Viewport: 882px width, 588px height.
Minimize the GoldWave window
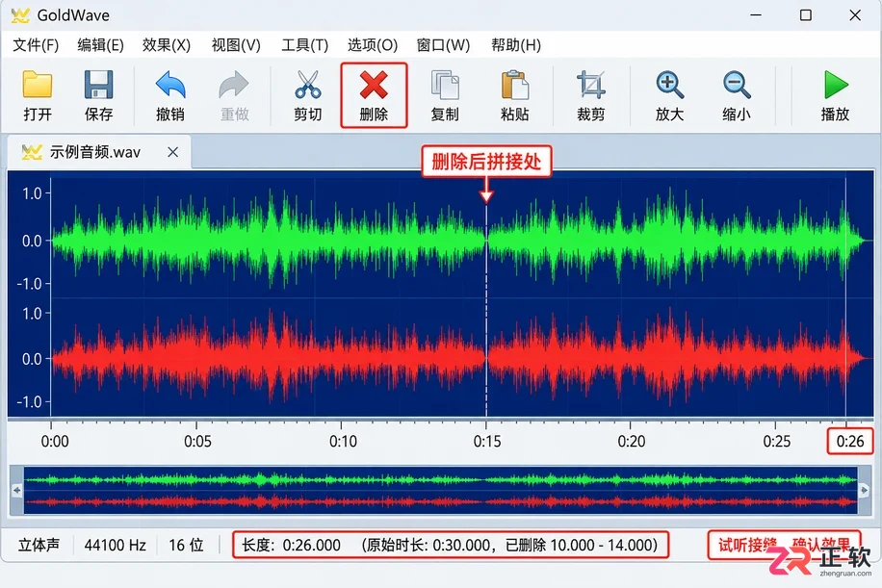coord(756,15)
